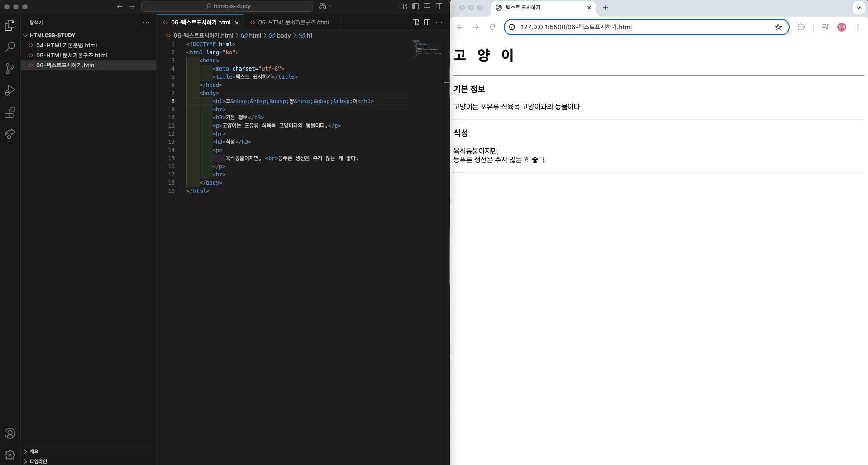Click the 고양이는 포유류 paragraph text
The width and height of the screenshot is (868, 465).
tap(517, 107)
